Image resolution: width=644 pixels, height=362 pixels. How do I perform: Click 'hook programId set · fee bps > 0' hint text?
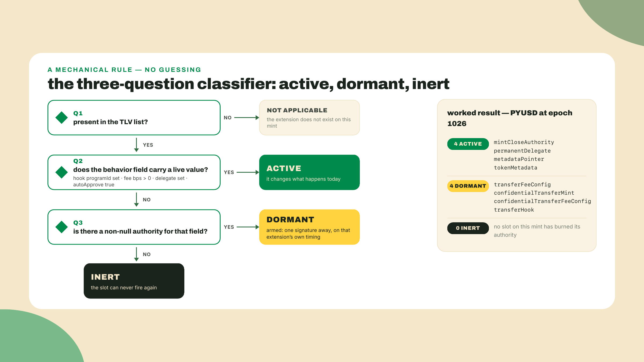pyautogui.click(x=130, y=182)
